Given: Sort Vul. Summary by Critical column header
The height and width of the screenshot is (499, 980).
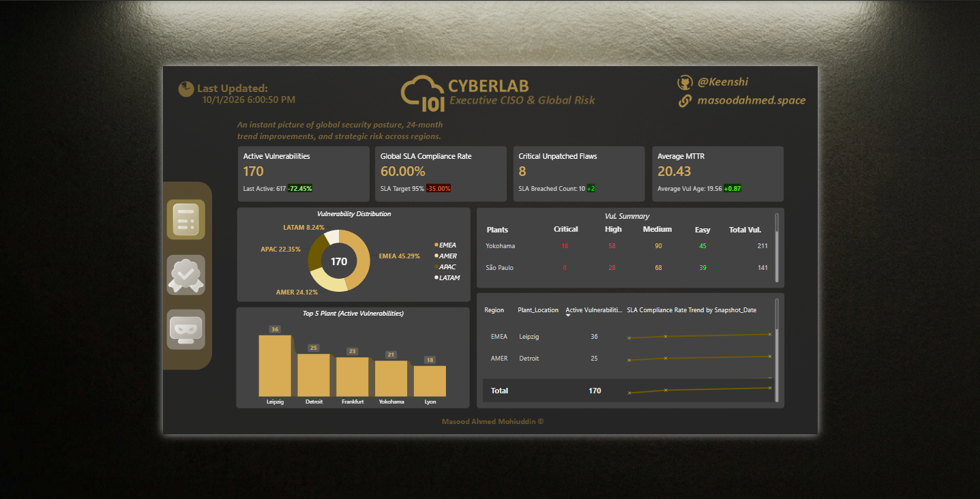Looking at the screenshot, I should 566,229.
